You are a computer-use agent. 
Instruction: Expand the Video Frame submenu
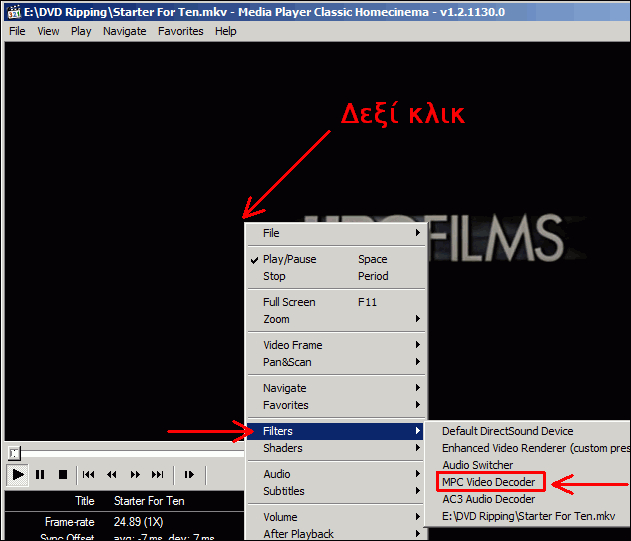336,345
